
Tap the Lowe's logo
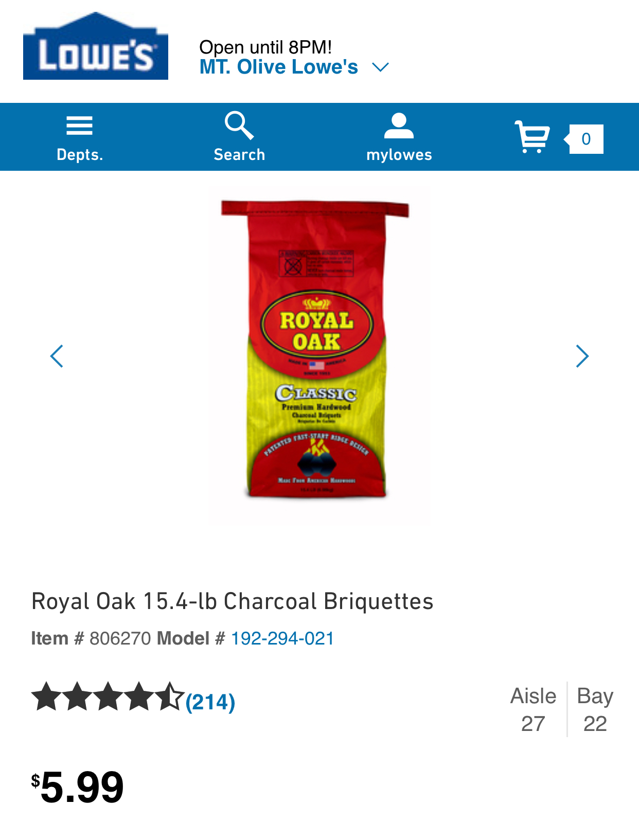(x=96, y=46)
